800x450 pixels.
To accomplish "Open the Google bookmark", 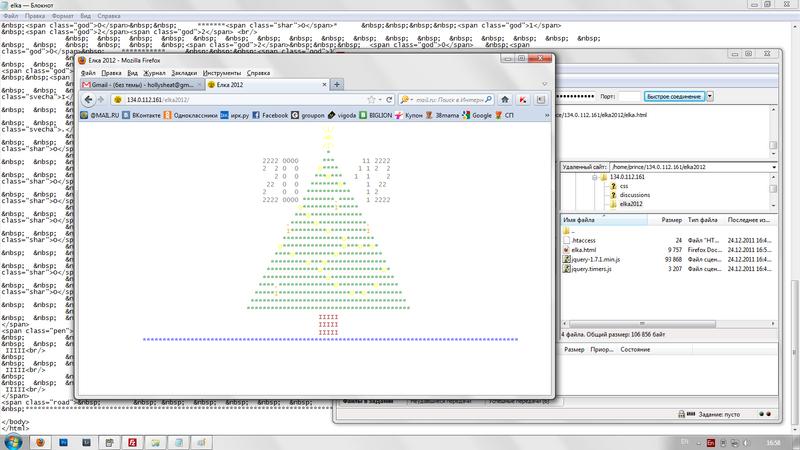I will (x=477, y=115).
